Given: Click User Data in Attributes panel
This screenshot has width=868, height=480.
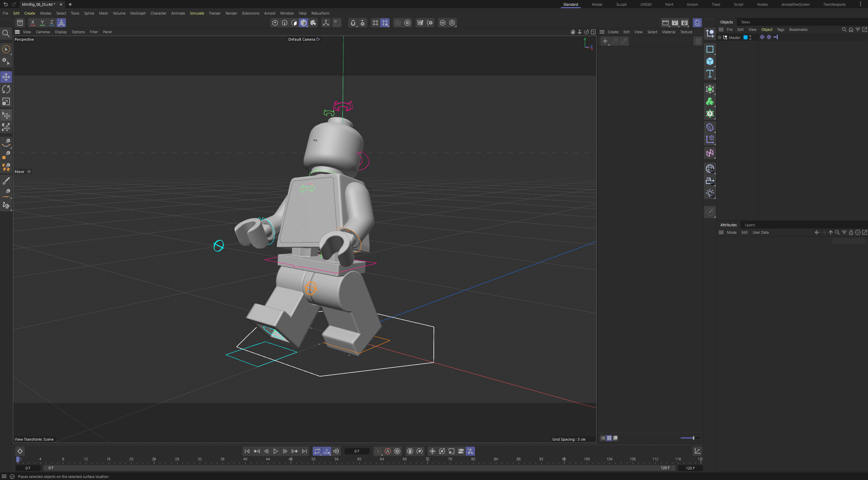Looking at the screenshot, I should pos(760,232).
